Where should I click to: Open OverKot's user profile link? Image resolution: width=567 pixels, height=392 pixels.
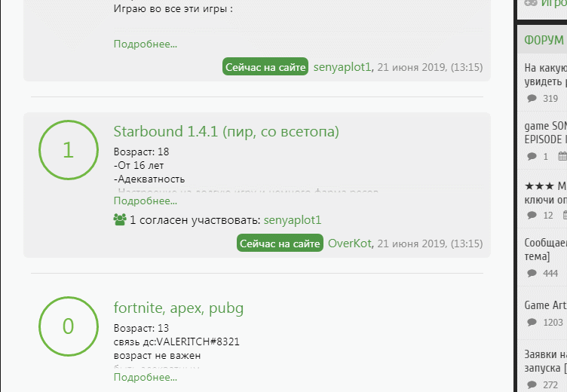point(350,243)
